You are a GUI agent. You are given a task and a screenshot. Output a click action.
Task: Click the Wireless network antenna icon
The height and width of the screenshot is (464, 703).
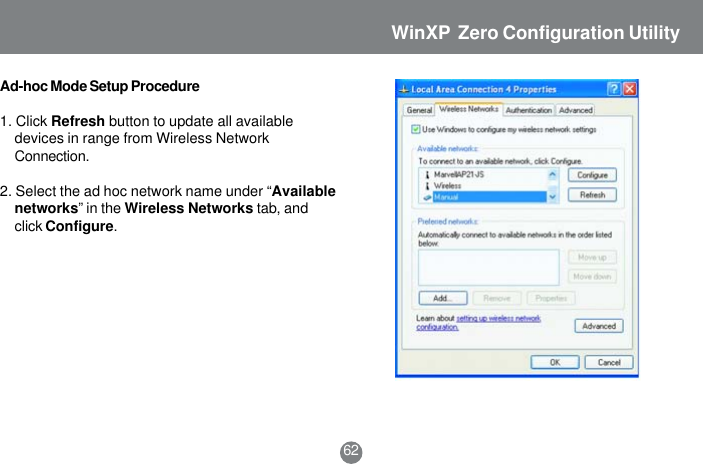427,186
